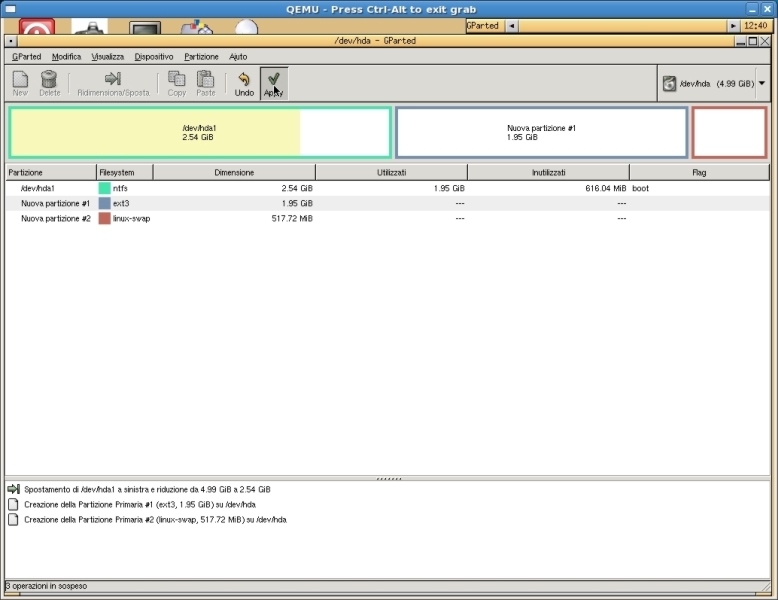The height and width of the screenshot is (600, 778).
Task: Open the GParted menu
Action: click(27, 57)
